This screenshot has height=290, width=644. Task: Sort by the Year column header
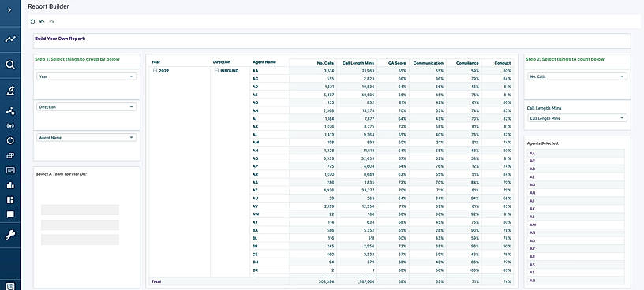pos(155,62)
